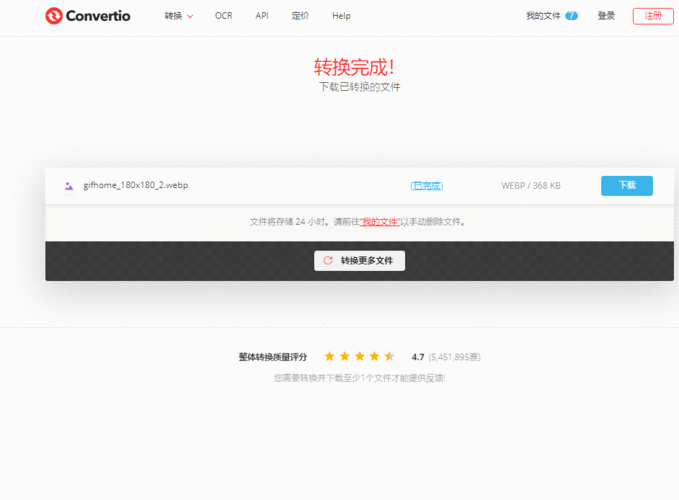Select file name gifhome_180x180_2.webp
The height and width of the screenshot is (500, 679).
point(136,185)
